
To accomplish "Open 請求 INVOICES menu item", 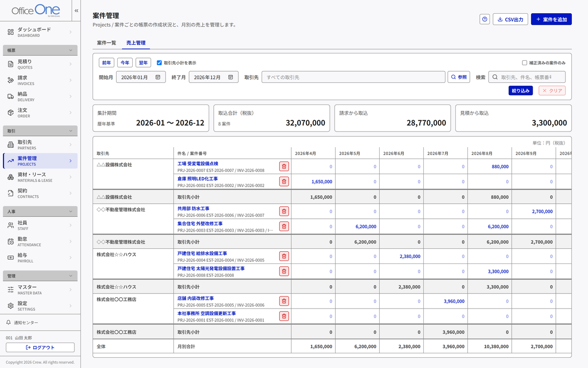I will click(40, 80).
